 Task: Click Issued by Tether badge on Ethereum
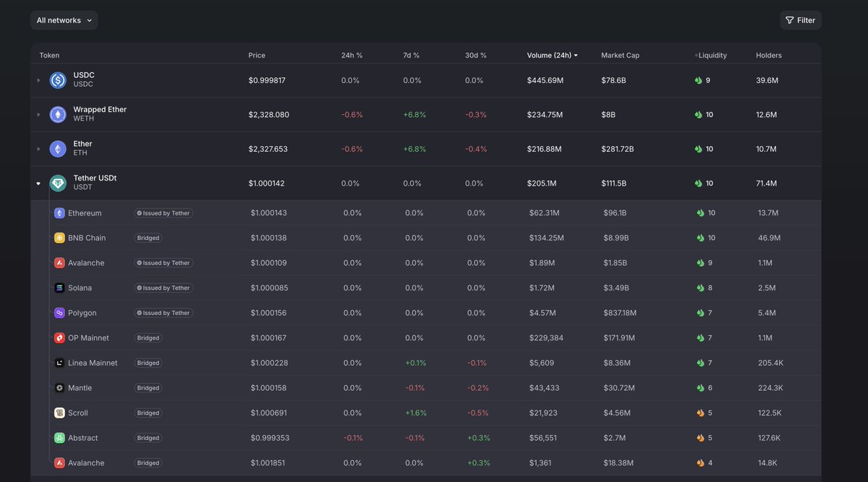[x=163, y=213]
